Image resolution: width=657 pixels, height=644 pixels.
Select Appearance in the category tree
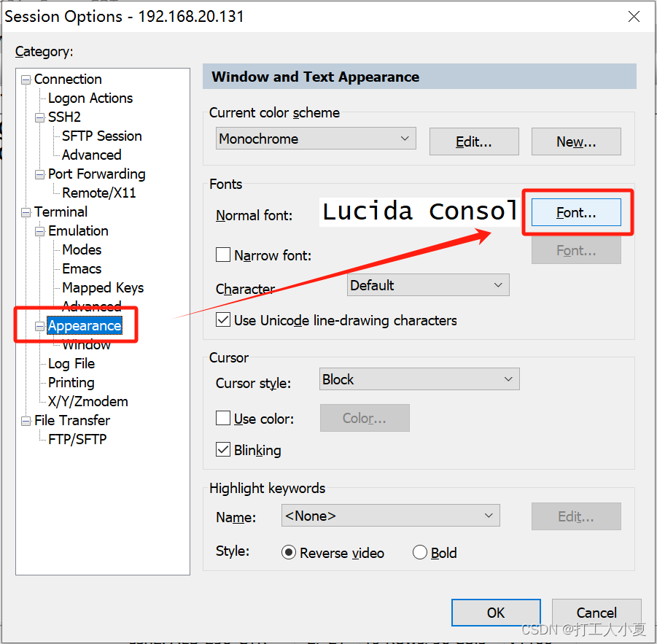tap(84, 325)
